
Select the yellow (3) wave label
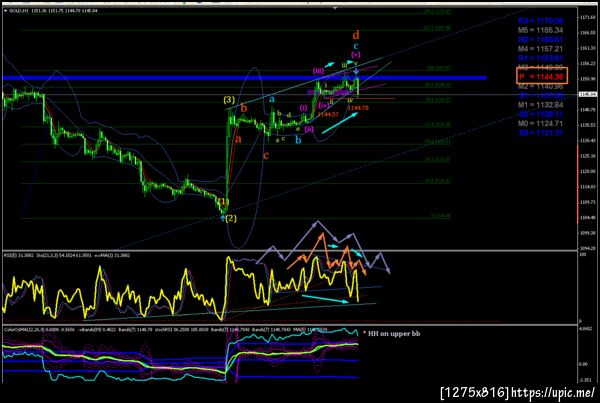coord(229,100)
